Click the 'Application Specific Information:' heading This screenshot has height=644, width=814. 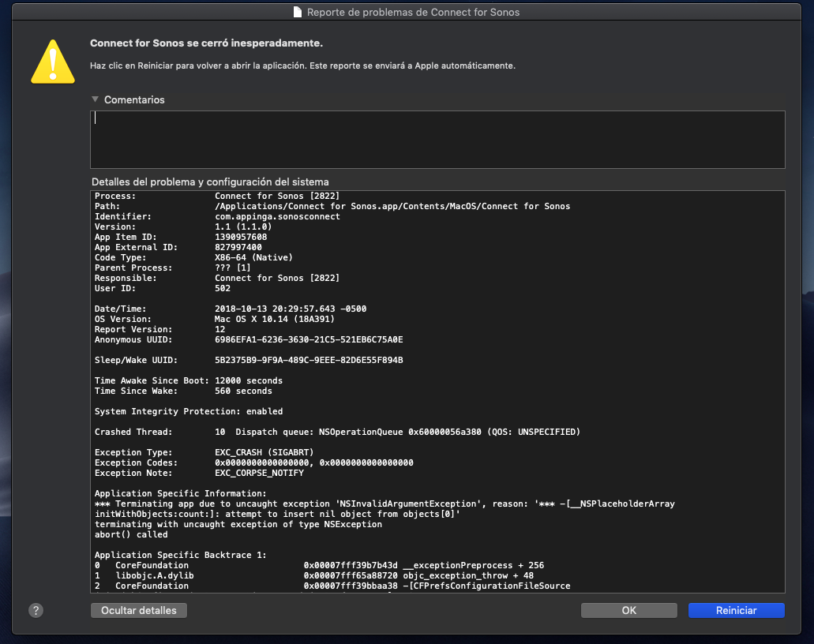(181, 493)
